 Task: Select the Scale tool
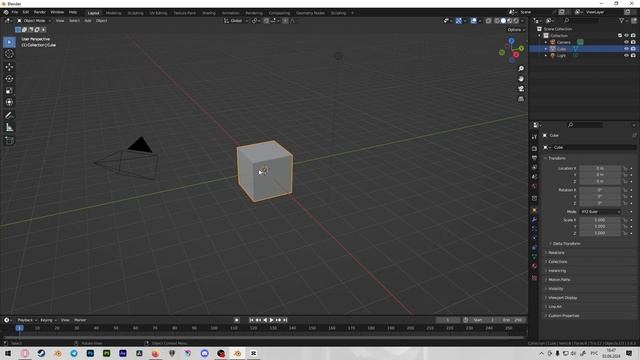[9, 91]
